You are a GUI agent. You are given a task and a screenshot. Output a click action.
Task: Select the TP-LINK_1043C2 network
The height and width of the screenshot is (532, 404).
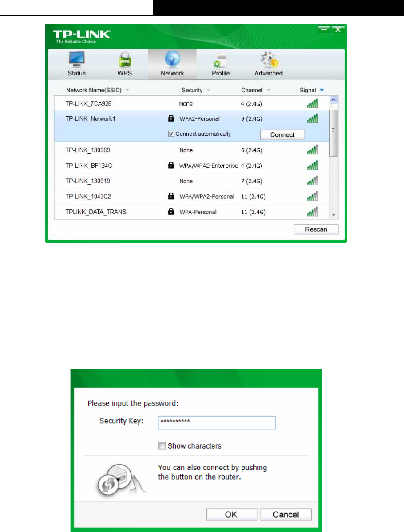point(191,197)
